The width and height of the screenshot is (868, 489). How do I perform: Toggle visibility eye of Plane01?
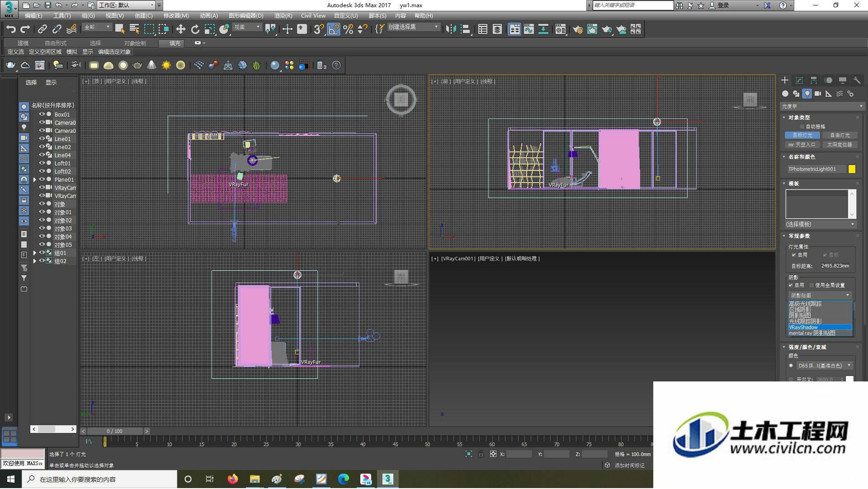tap(42, 179)
